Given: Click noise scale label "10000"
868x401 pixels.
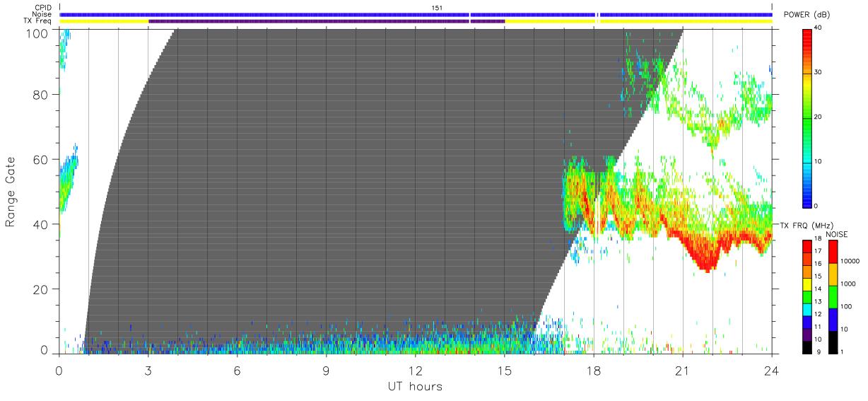Looking at the screenshot, I should tap(850, 261).
